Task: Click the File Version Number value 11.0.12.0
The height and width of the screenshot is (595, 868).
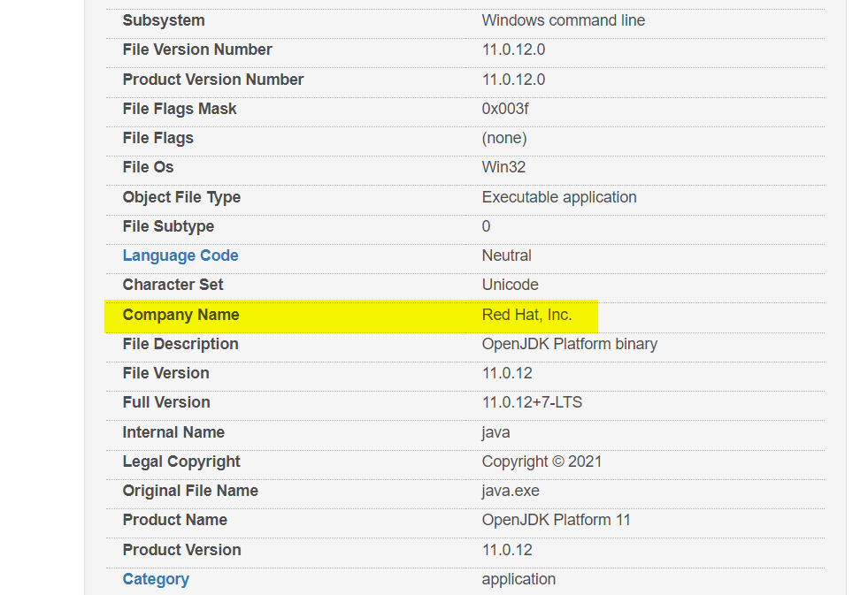Action: [513, 50]
